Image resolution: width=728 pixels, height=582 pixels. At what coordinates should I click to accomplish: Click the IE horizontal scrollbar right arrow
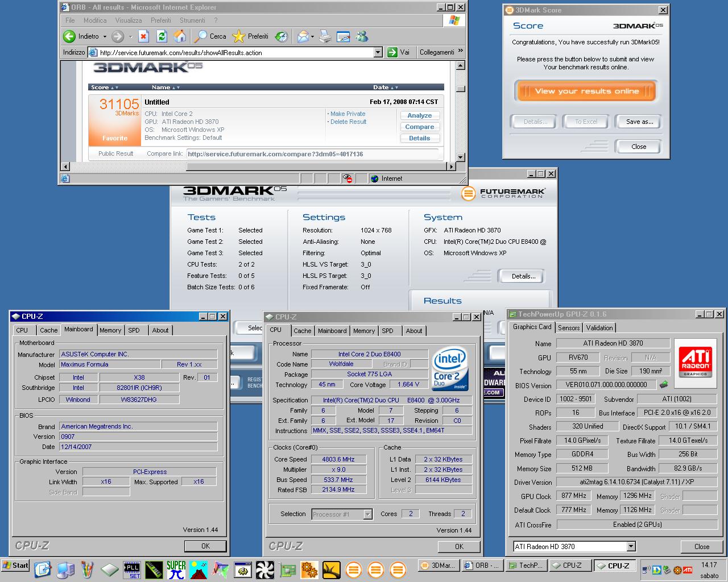click(x=452, y=167)
